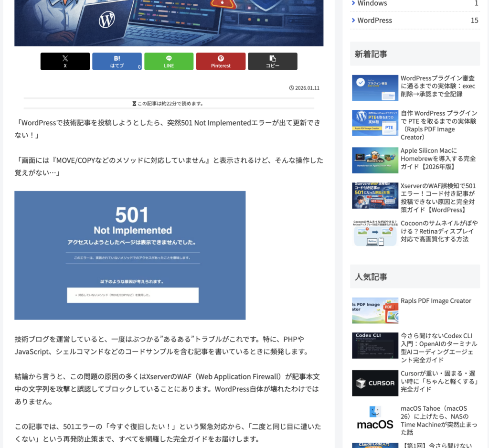Share the article via LINE
This screenshot has width=489, height=448.
[169, 61]
